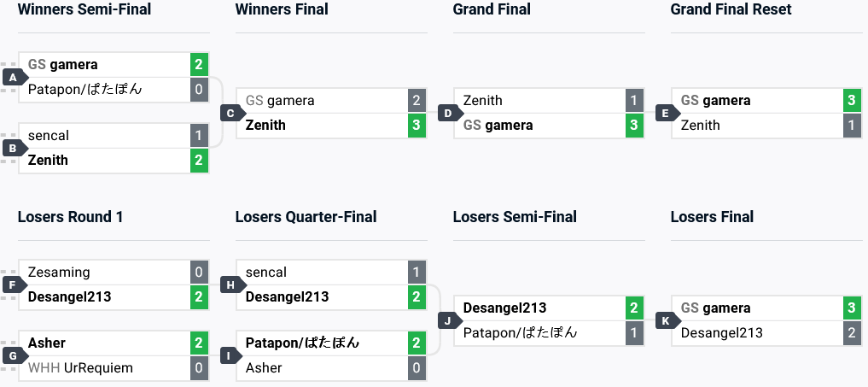The height and width of the screenshot is (387, 868).
Task: Select match C label marker
Action: coord(230,113)
